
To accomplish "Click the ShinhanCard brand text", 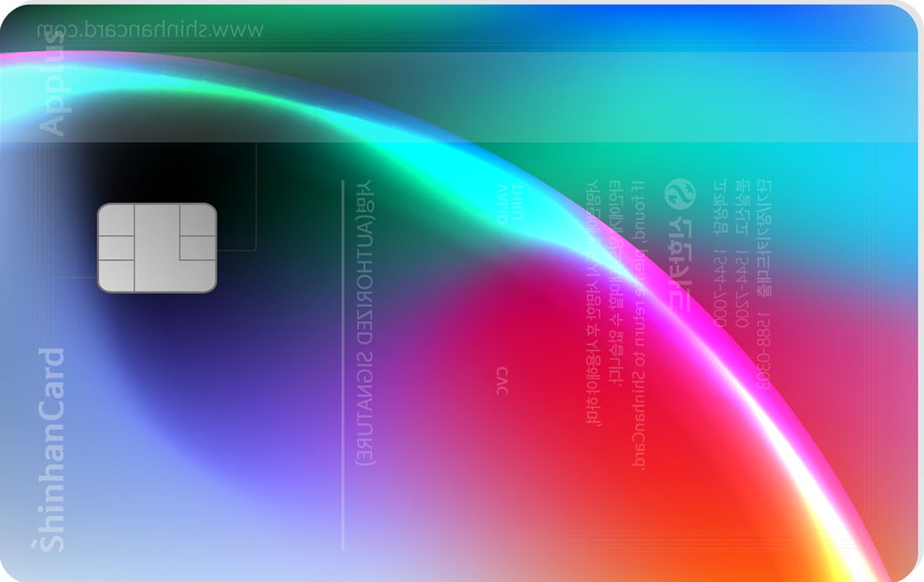I will pyautogui.click(x=50, y=449).
